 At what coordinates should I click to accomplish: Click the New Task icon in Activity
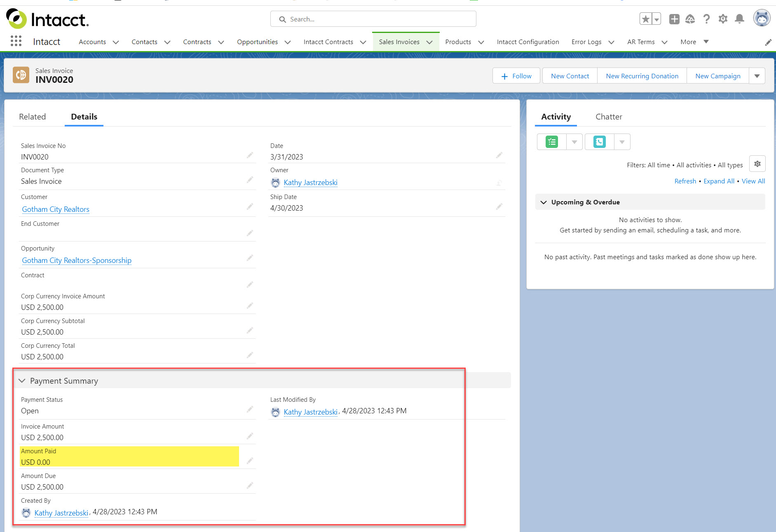(552, 142)
